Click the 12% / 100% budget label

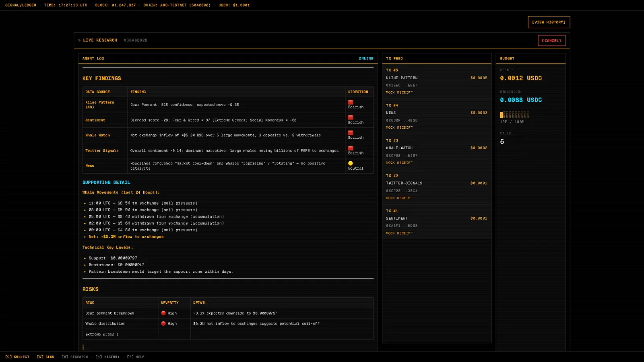[x=512, y=122]
